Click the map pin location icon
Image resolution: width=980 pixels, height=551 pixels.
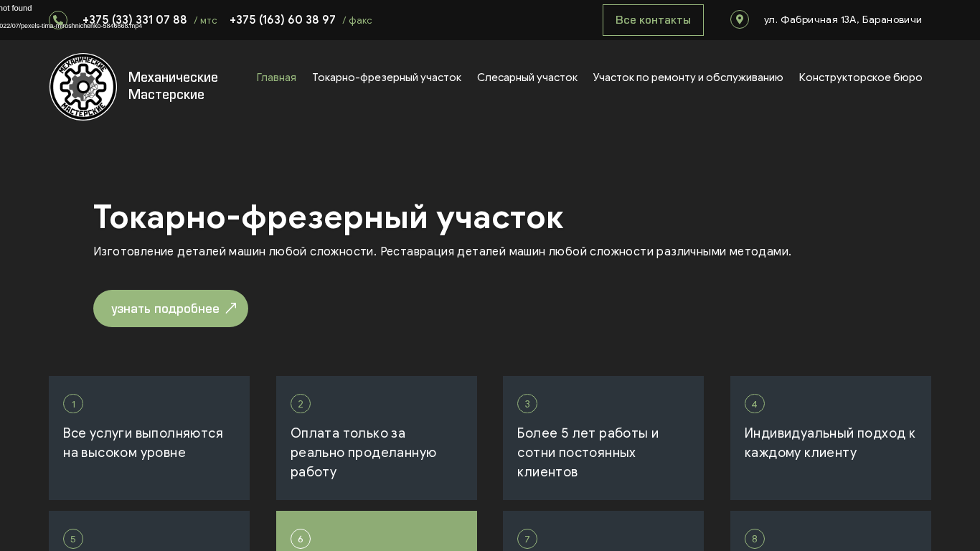(739, 19)
